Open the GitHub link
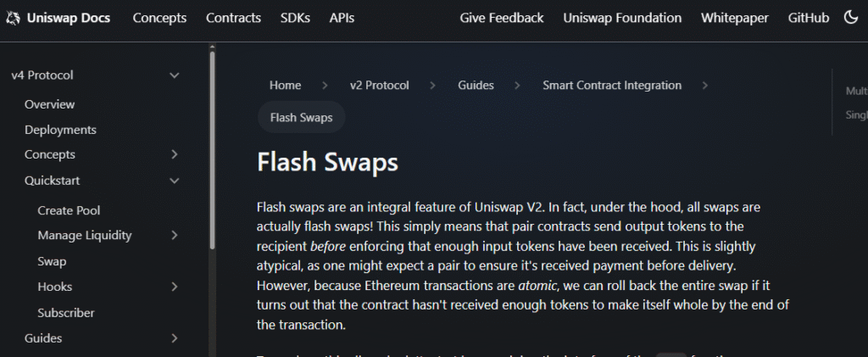This screenshot has height=357, width=868. 808,18
